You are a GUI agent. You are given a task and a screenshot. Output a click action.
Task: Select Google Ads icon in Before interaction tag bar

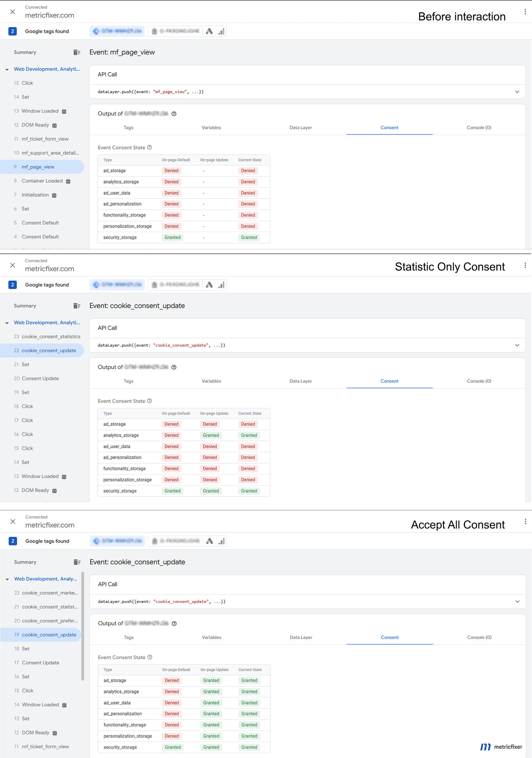pos(209,31)
